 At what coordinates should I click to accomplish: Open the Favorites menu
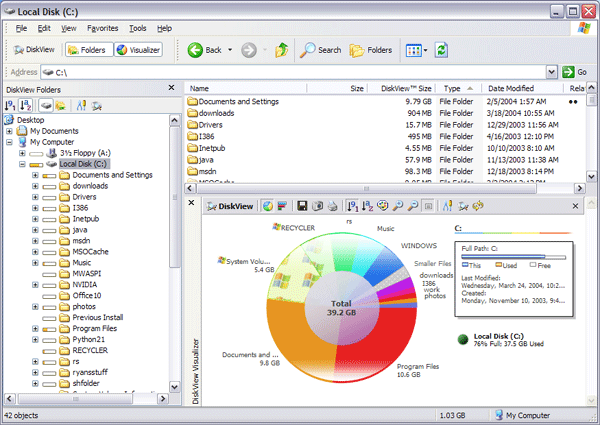103,28
